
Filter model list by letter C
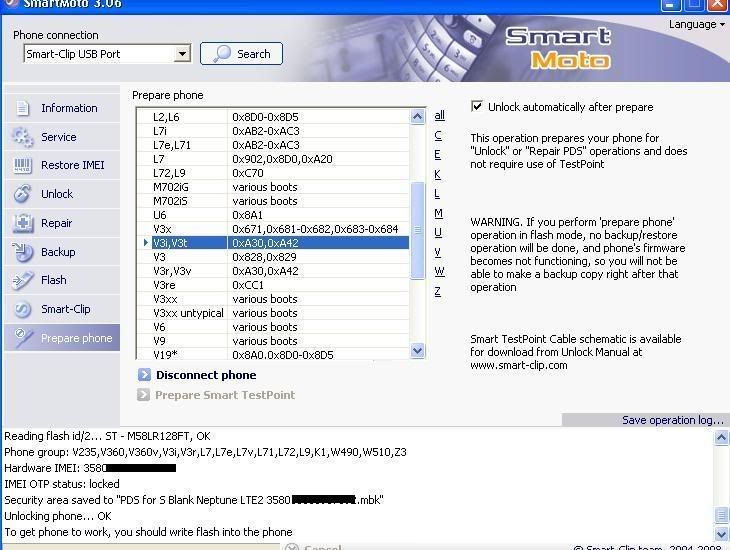pyautogui.click(x=438, y=136)
